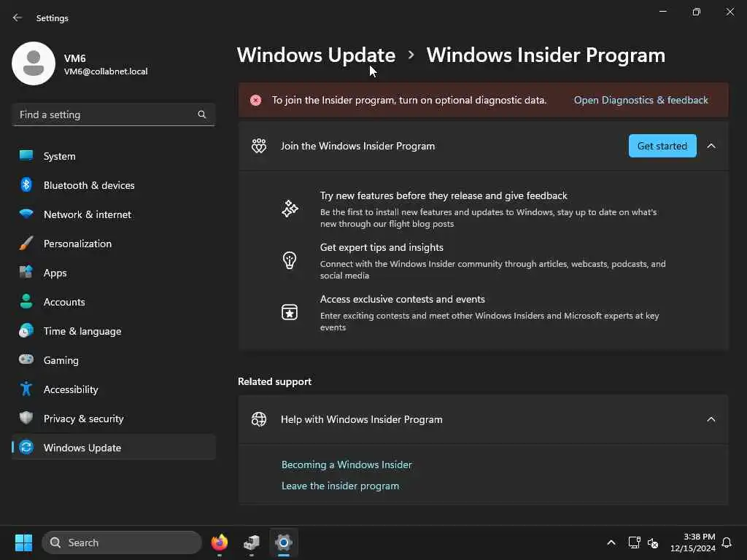Collapse Help with Windows Insider Program section

[711, 419]
